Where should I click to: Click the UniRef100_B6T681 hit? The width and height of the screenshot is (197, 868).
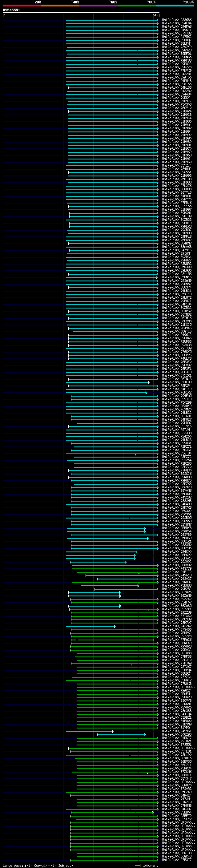(x=176, y=416)
